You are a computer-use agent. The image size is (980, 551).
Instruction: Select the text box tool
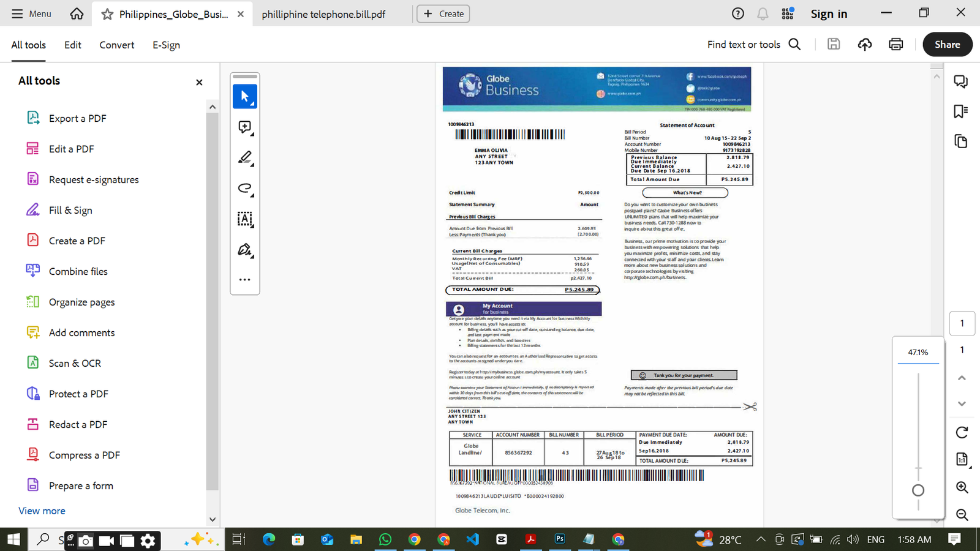pyautogui.click(x=244, y=219)
